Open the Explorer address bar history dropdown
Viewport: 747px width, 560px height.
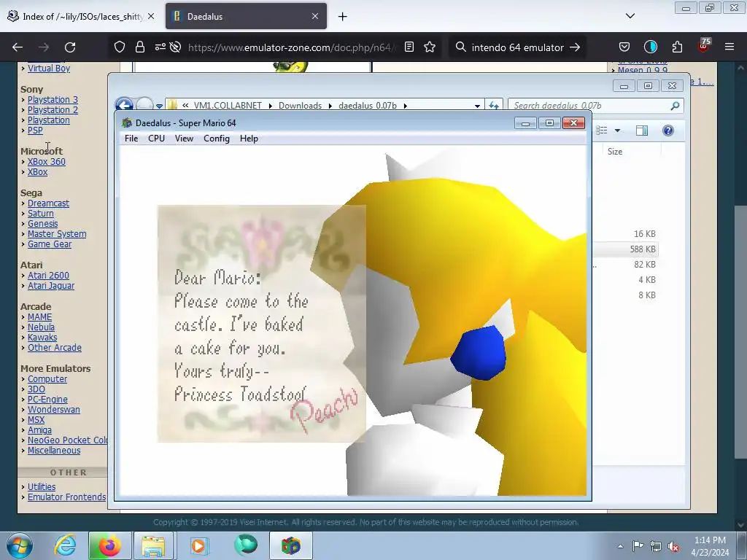click(477, 106)
